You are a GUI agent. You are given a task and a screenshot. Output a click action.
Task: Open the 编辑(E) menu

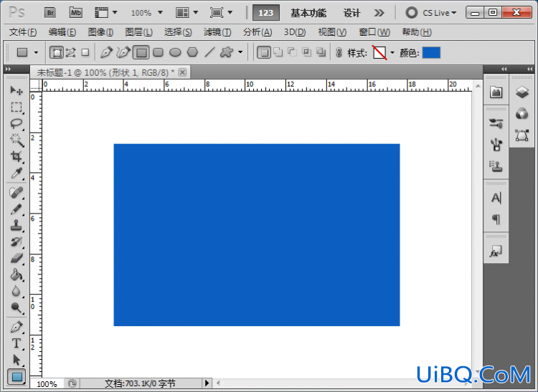pyautogui.click(x=62, y=32)
